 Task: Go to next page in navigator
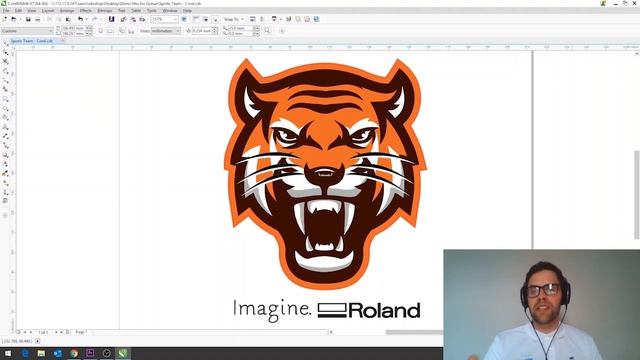point(56,332)
